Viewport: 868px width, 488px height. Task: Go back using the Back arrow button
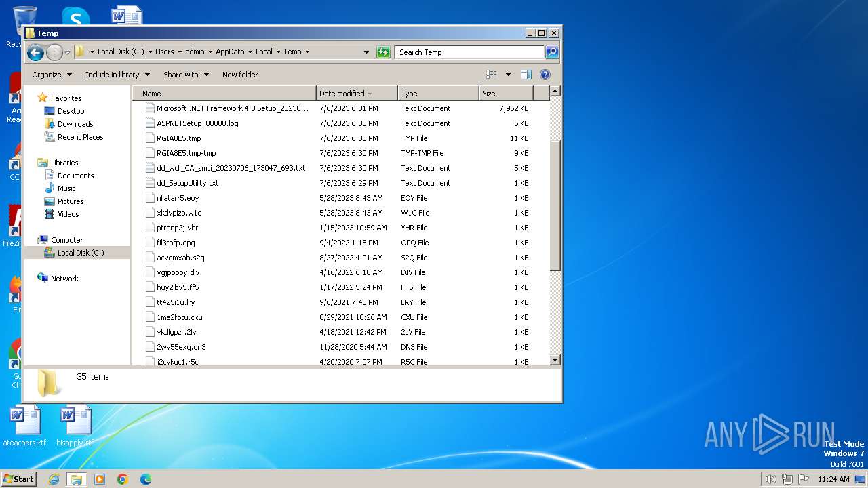(x=36, y=52)
